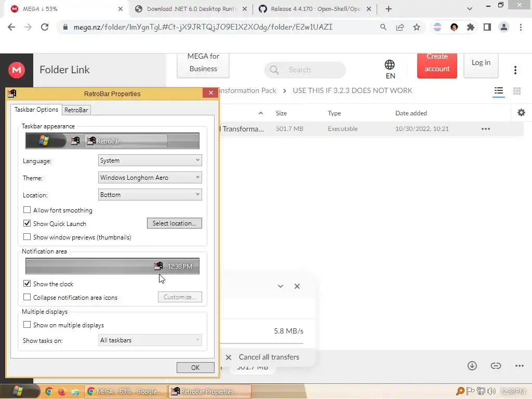Open MEGA Google Chrome taskbar button
Viewport: 532px width, 399px height.
[x=126, y=392]
